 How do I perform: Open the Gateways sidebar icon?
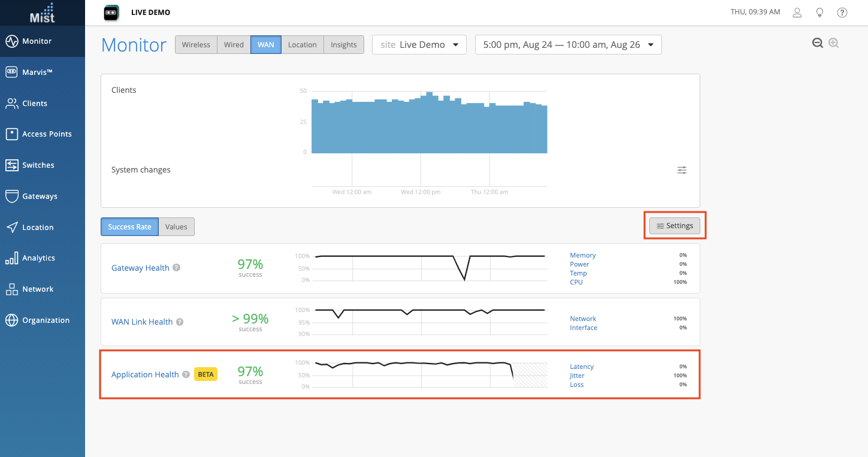(11, 196)
